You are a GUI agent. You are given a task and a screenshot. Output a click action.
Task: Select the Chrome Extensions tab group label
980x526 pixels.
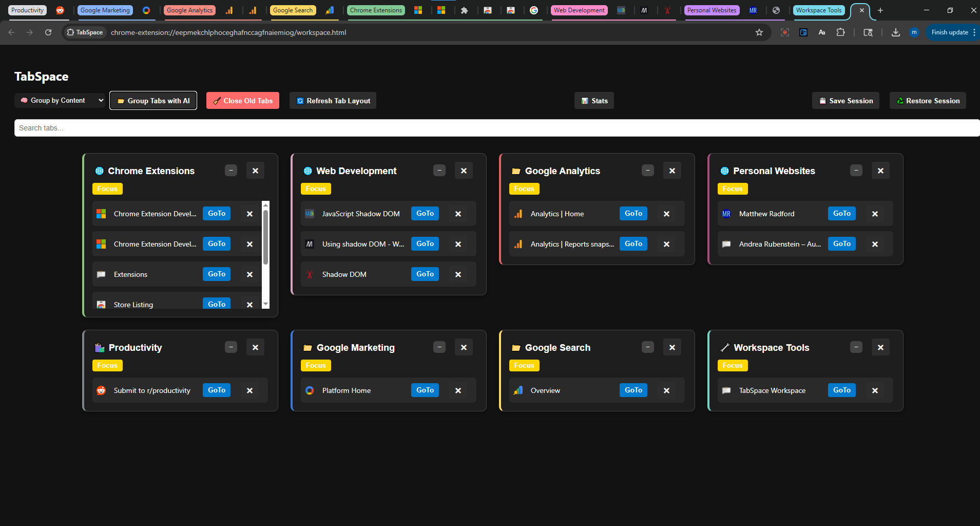pos(376,10)
